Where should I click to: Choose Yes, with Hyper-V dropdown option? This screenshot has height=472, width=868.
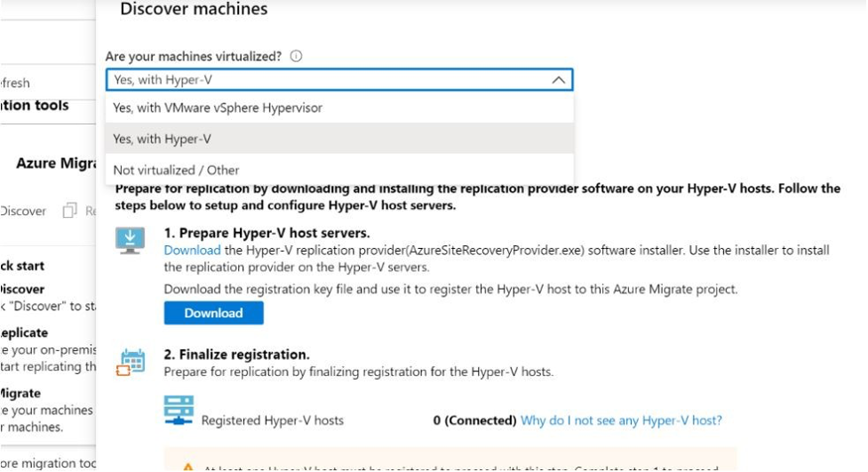pyautogui.click(x=339, y=139)
